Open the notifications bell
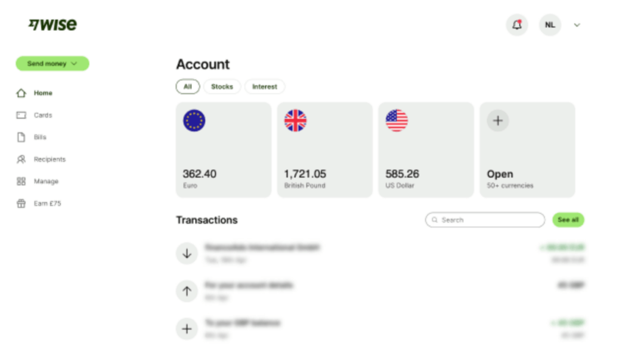Viewport: 644px width, 358px height. point(517,25)
